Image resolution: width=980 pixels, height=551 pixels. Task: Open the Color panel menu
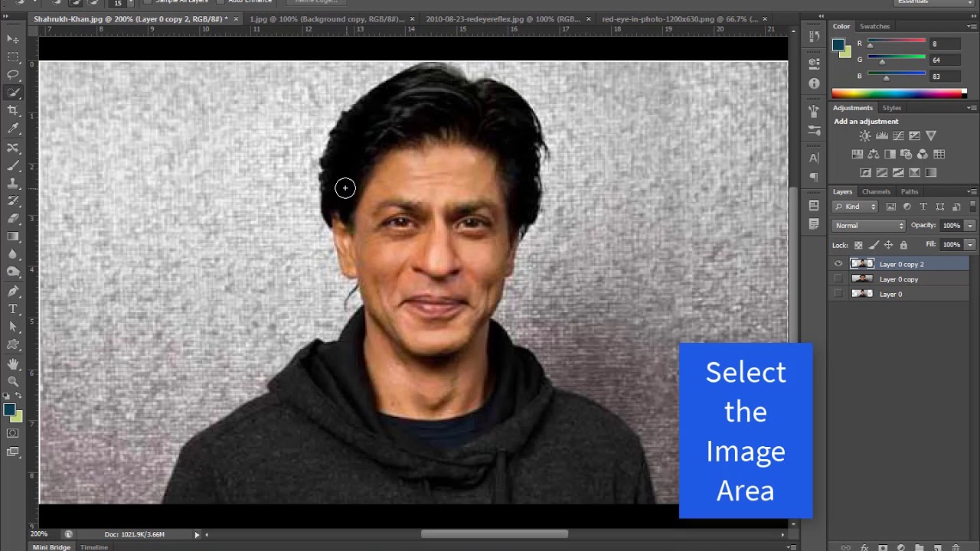tap(972, 27)
